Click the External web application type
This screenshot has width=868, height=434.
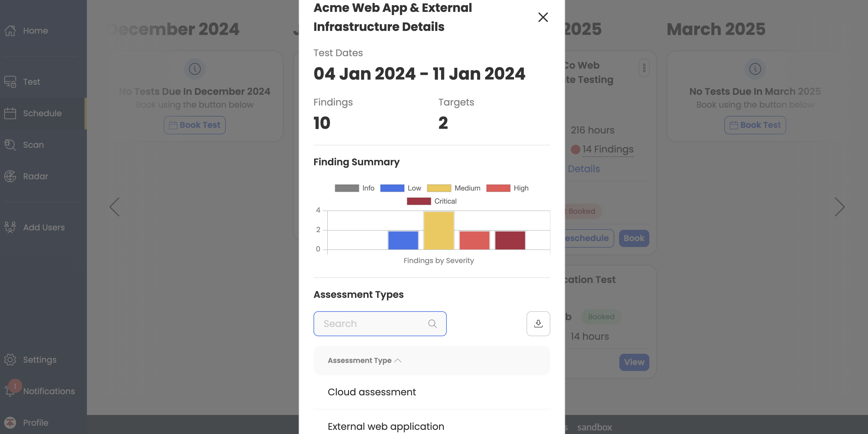pyautogui.click(x=386, y=426)
